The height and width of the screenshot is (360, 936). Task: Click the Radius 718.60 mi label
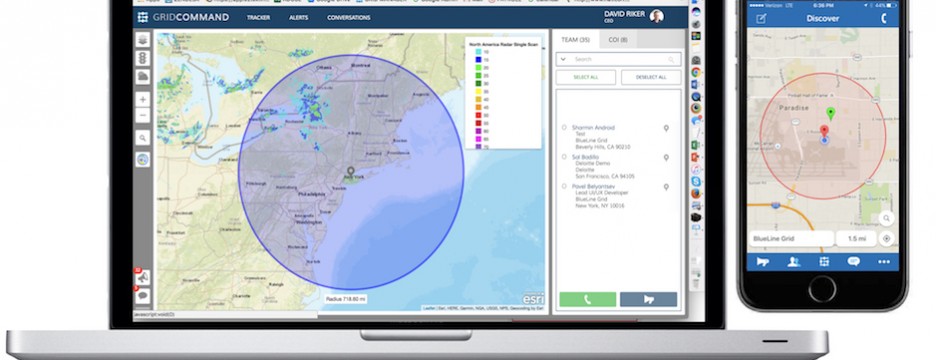tap(346, 299)
